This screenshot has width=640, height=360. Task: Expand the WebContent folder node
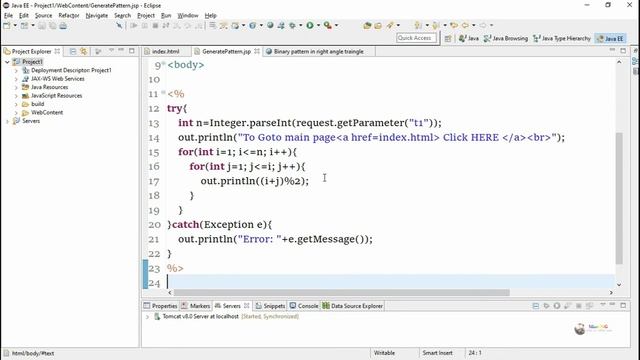click(x=16, y=113)
